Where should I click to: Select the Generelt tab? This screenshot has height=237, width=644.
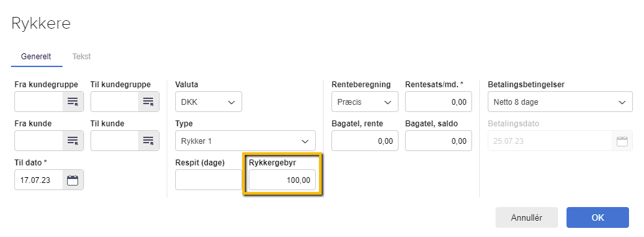pyautogui.click(x=36, y=57)
